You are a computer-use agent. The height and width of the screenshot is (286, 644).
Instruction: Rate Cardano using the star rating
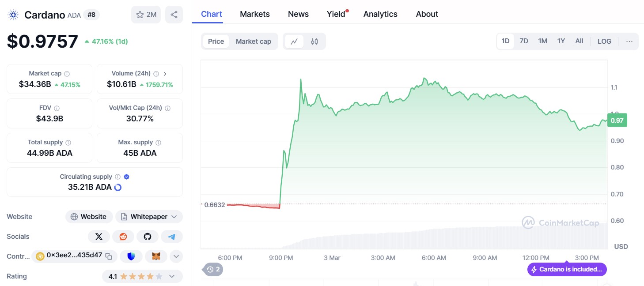click(142, 276)
